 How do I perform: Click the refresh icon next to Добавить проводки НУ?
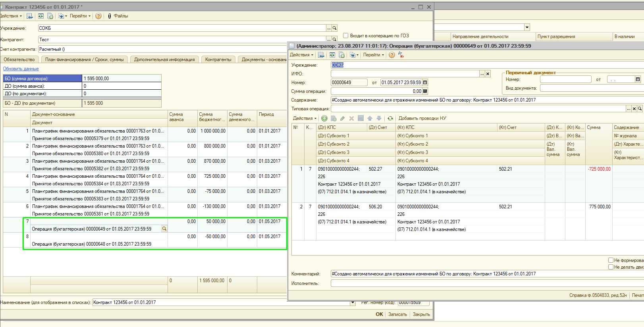point(390,118)
